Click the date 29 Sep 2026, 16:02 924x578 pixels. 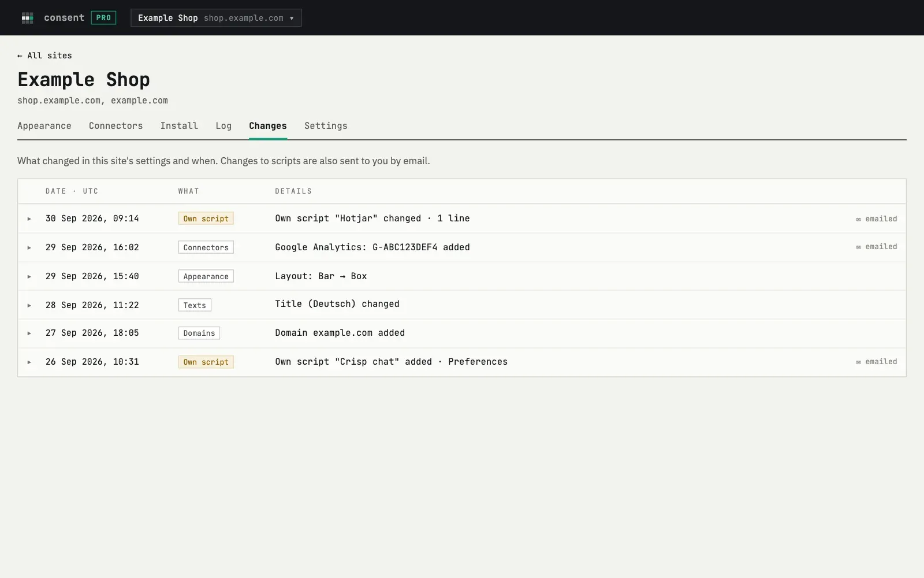(92, 247)
